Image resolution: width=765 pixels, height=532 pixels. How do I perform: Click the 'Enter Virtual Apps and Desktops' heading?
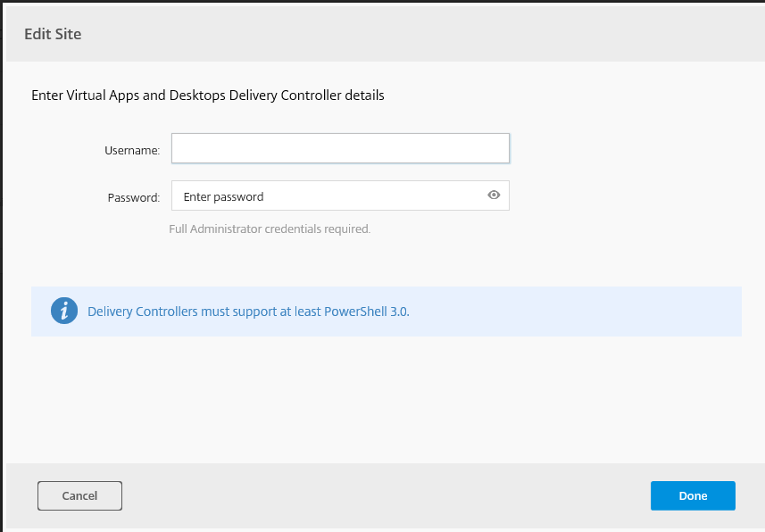[207, 95]
